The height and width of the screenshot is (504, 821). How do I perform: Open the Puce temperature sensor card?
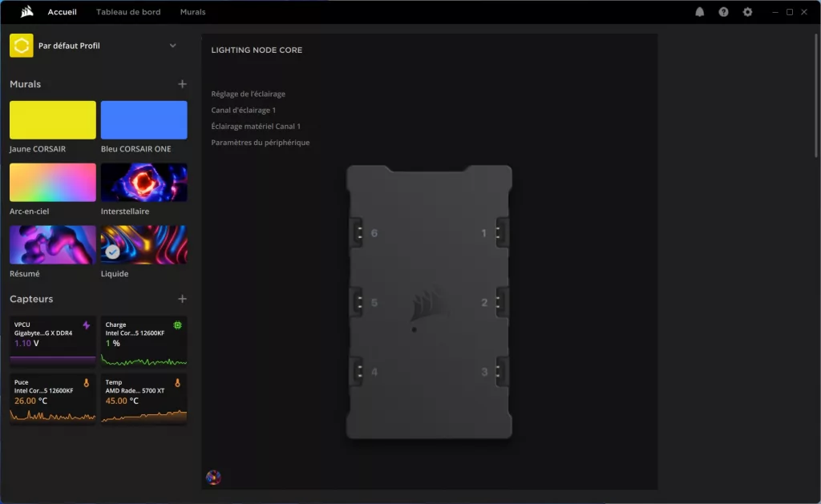pyautogui.click(x=53, y=399)
